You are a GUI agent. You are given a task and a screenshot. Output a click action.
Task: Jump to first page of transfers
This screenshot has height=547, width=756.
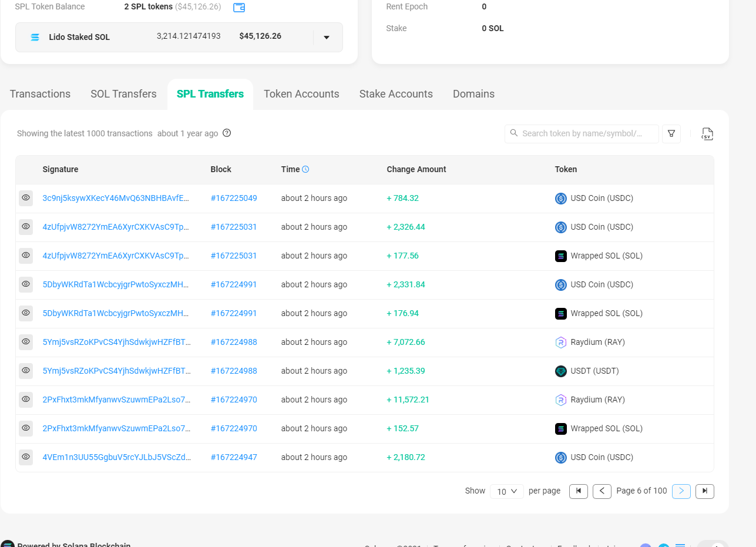579,491
